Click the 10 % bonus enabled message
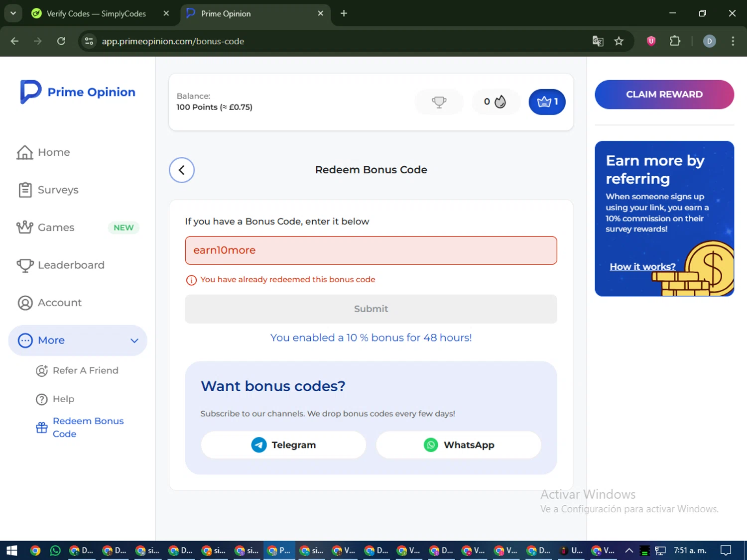Viewport: 747px width, 560px height. (371, 338)
